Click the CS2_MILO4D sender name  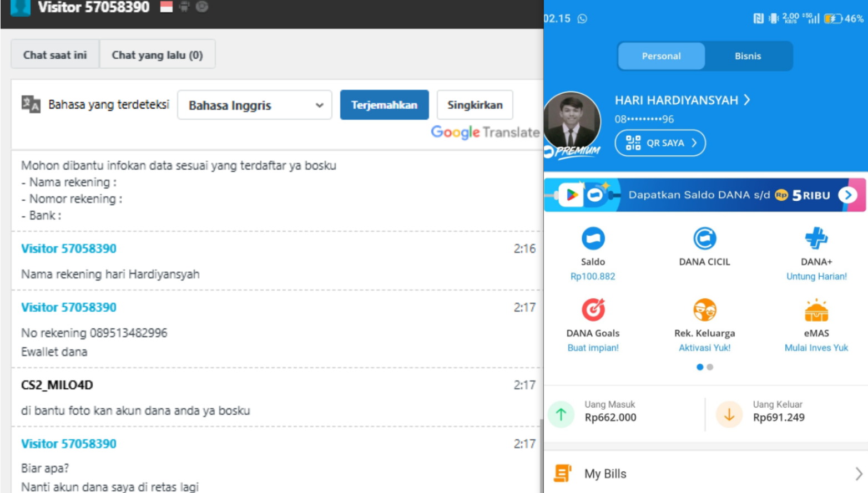point(57,385)
